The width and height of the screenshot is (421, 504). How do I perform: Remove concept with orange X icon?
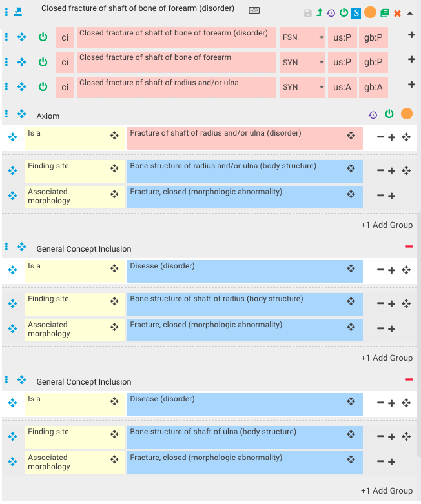click(398, 13)
